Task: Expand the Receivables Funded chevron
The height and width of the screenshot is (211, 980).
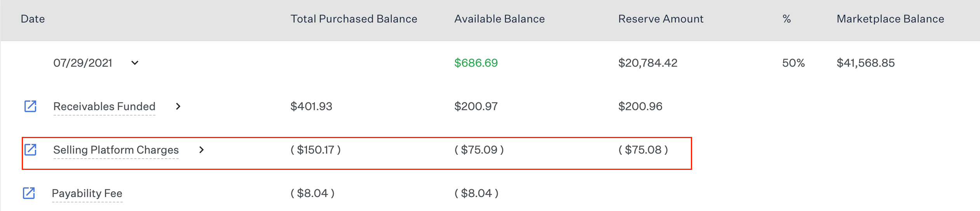Action: tap(178, 106)
